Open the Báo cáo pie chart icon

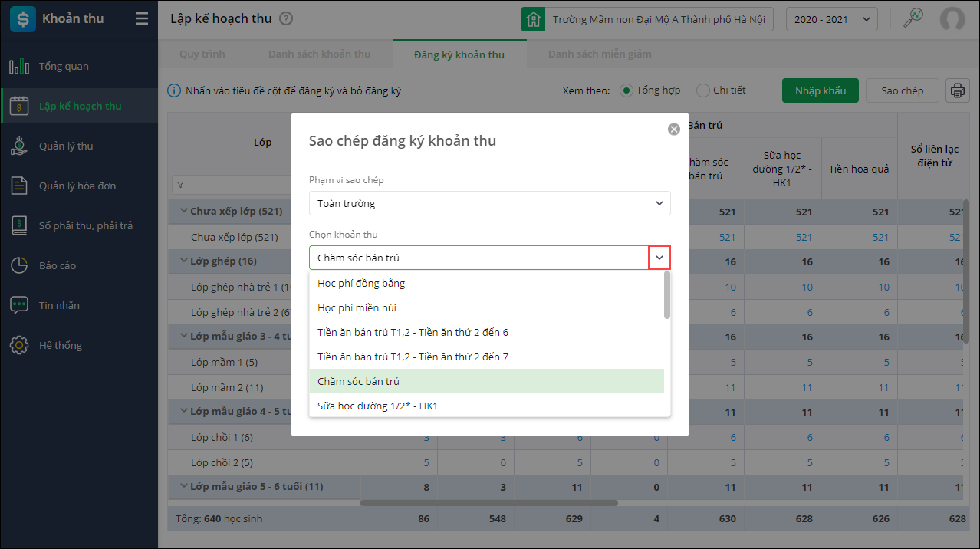tap(19, 266)
